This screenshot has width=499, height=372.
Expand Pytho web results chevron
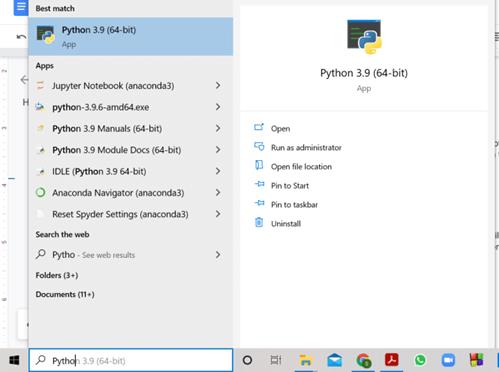[x=218, y=255]
